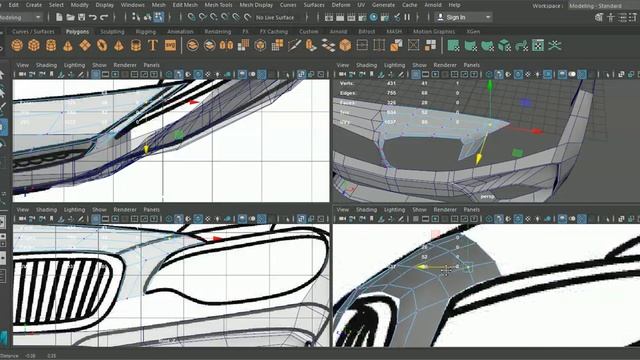Select by hierarchy mode icon
640x360 pixels.
136,17
